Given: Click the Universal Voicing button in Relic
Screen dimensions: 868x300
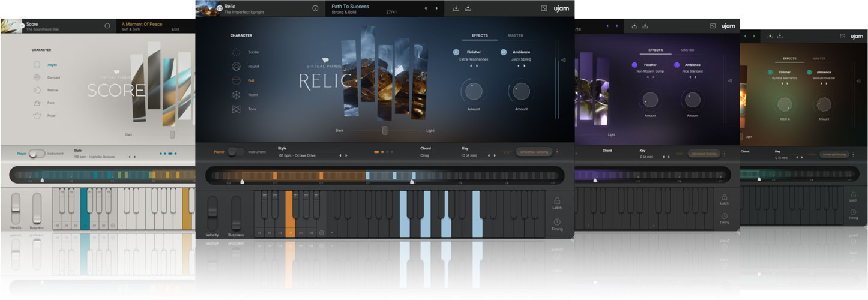Looking at the screenshot, I should tap(534, 152).
